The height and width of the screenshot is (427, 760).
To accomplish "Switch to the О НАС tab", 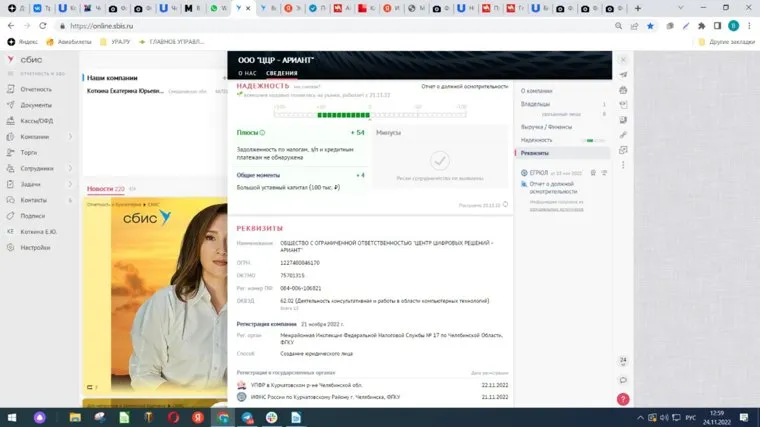I will click(x=247, y=73).
